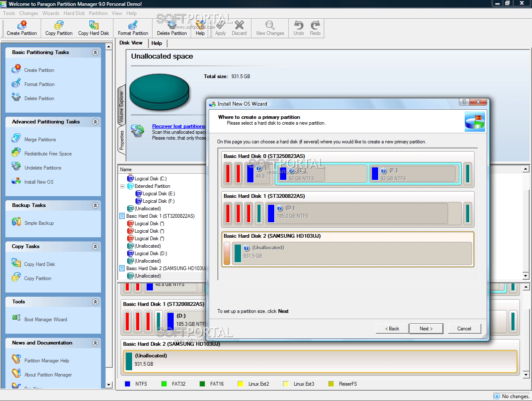Collapse the News and Documentation panel
Image resolution: width=532 pixels, height=401 pixels.
[95, 343]
